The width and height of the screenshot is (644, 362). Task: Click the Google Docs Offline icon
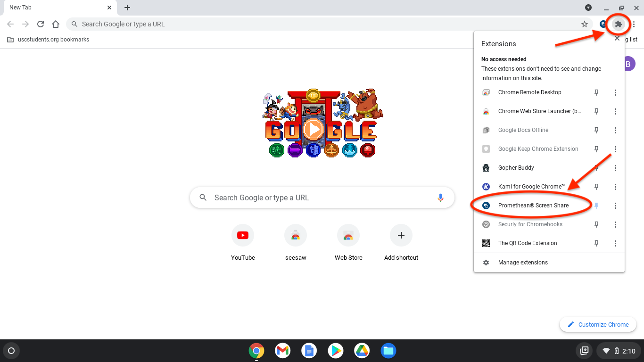point(486,130)
